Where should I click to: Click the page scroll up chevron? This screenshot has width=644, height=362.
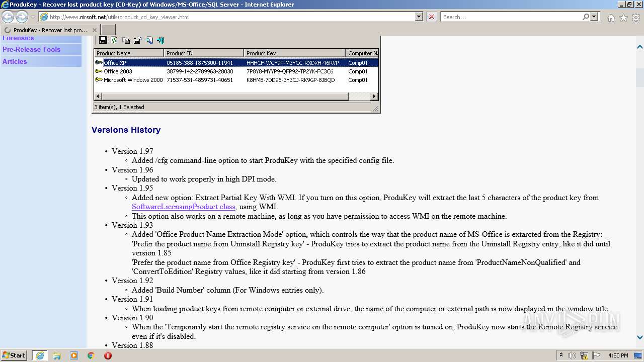tap(640, 47)
